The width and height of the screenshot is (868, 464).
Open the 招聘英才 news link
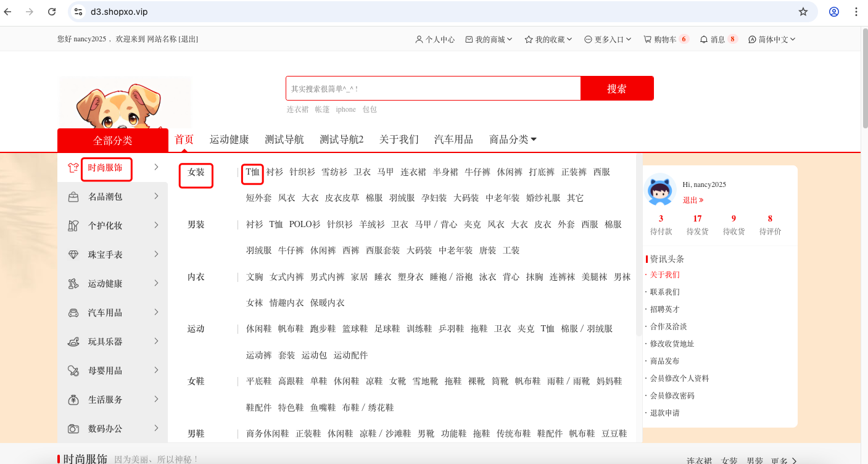pos(664,309)
